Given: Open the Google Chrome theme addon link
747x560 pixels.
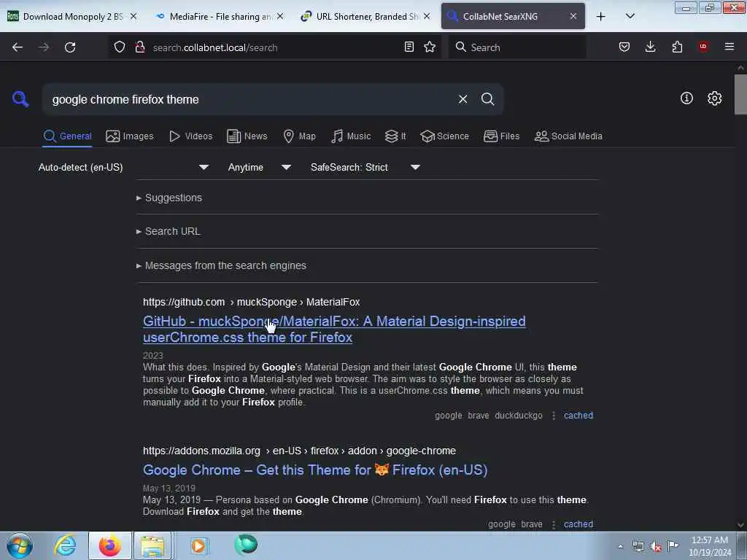Looking at the screenshot, I should [315, 470].
